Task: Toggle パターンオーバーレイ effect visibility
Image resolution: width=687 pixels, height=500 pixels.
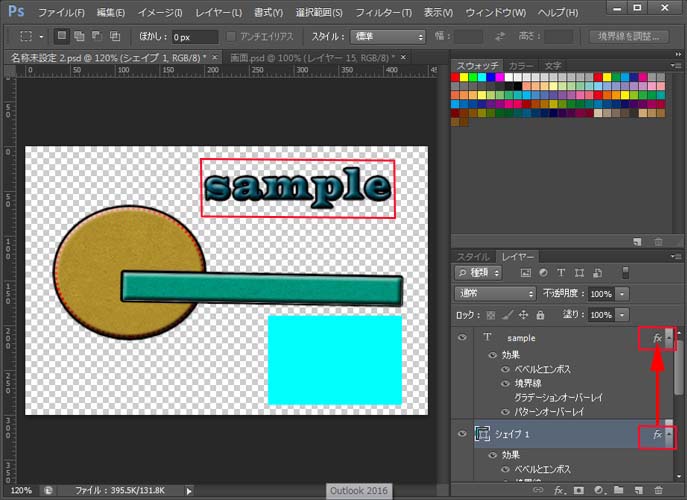Action: click(505, 412)
